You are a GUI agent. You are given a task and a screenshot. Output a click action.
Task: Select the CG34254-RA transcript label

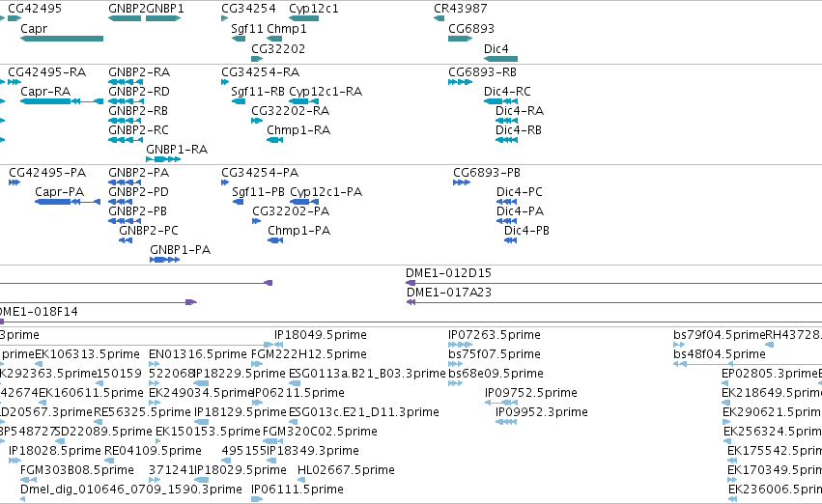pyautogui.click(x=260, y=72)
